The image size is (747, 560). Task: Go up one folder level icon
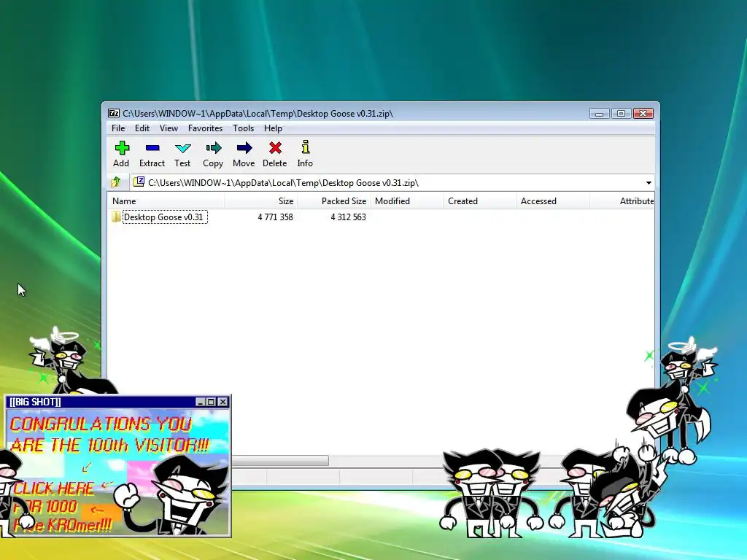[x=116, y=182]
